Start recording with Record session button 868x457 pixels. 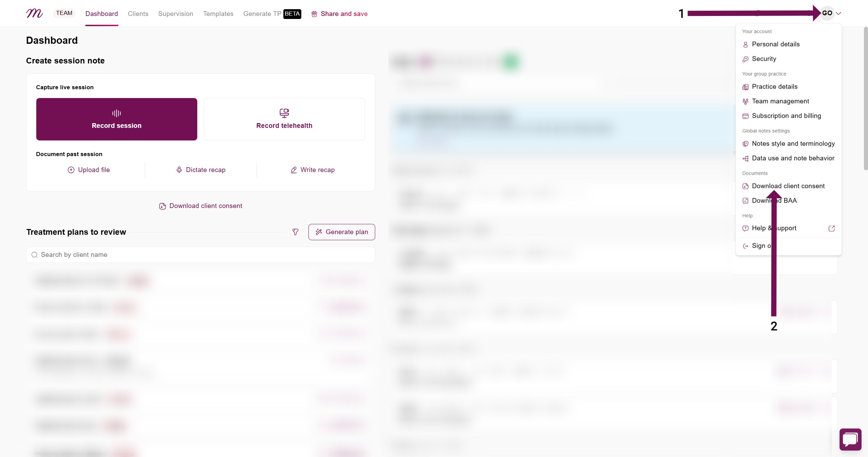pyautogui.click(x=117, y=119)
